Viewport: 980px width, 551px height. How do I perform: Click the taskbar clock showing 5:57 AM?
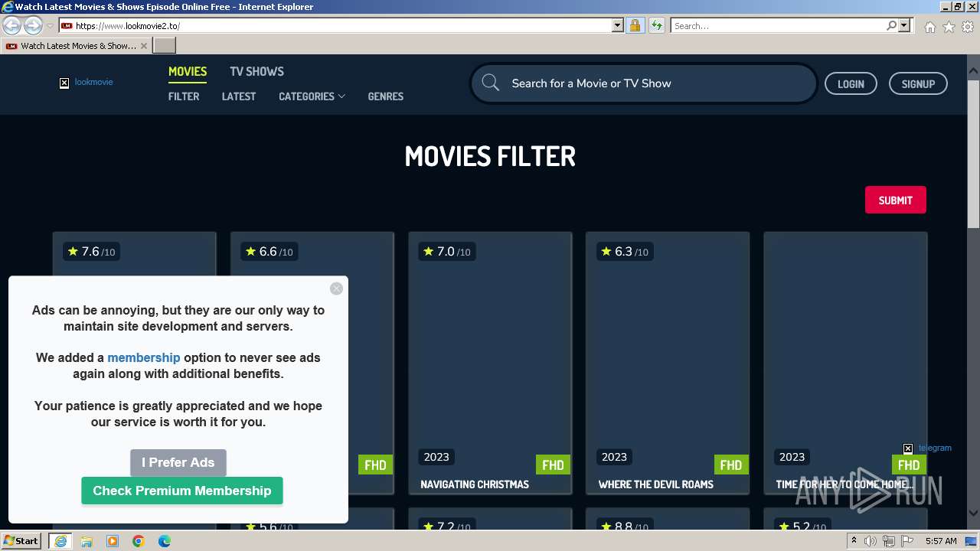(x=941, y=541)
